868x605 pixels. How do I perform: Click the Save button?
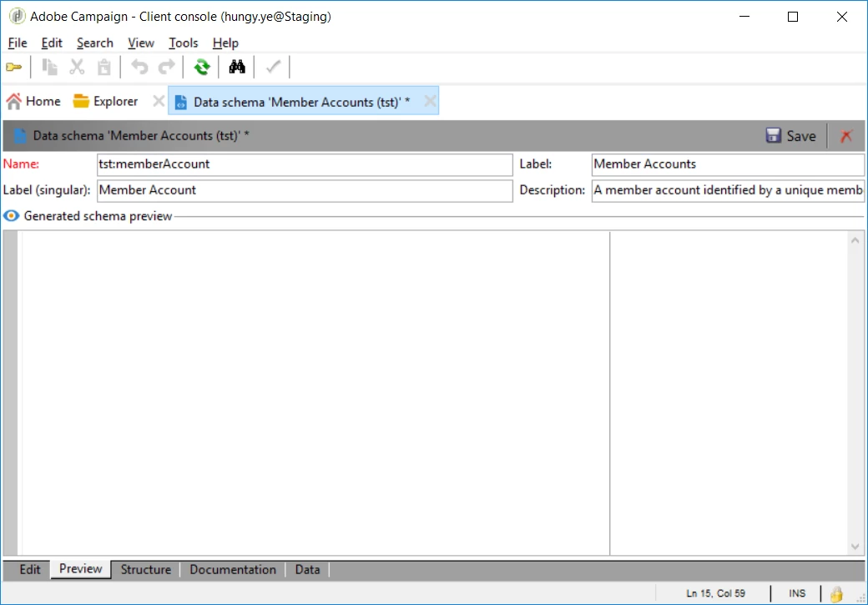tap(790, 136)
